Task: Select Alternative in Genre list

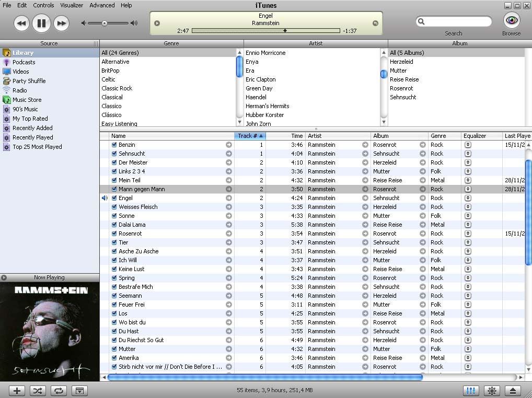Action: [168, 62]
